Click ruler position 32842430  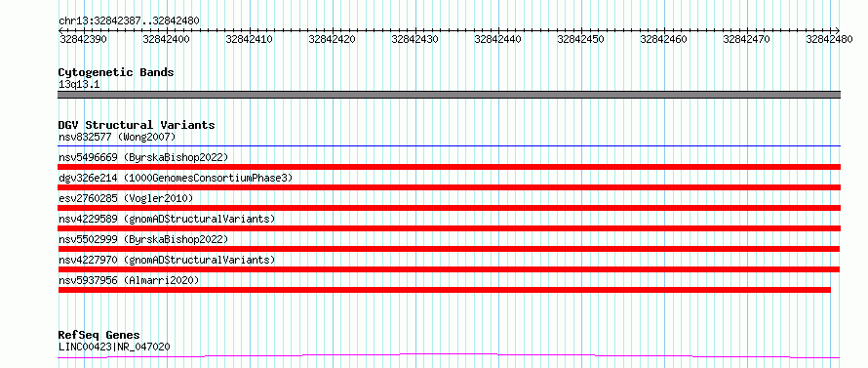(415, 39)
